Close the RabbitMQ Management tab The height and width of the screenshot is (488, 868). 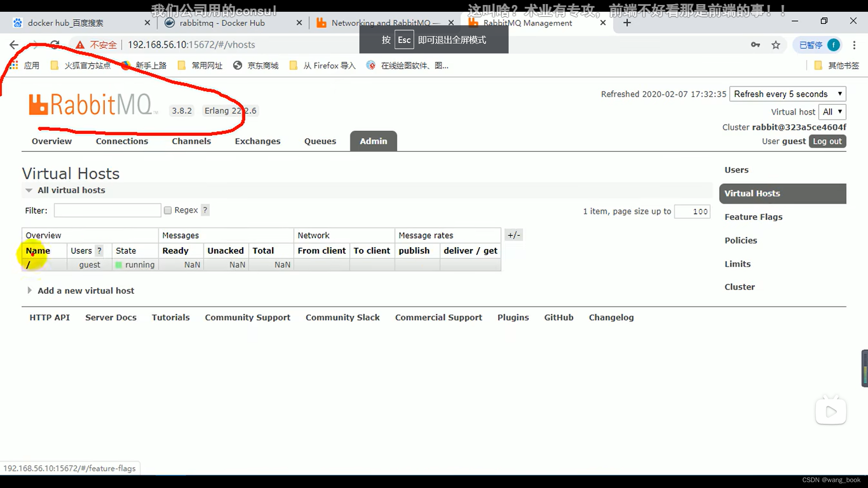pos(603,23)
